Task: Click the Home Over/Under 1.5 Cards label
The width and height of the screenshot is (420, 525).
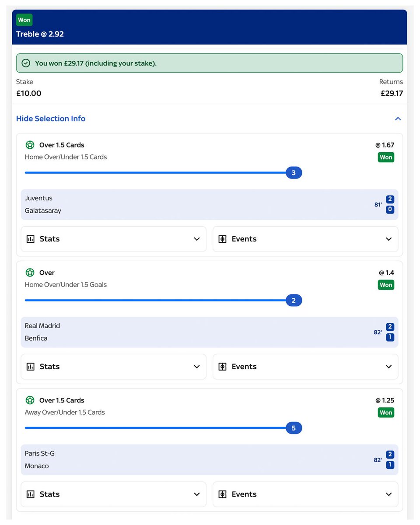Action: click(66, 157)
